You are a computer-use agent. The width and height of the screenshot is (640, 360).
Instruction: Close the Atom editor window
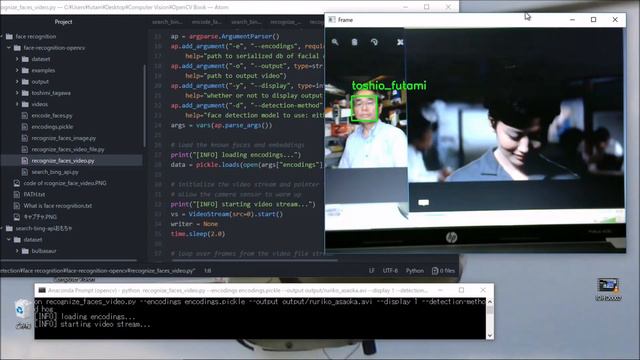pos(448,7)
